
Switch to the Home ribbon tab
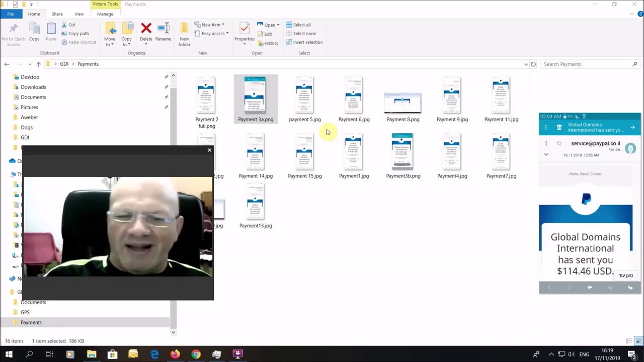pos(34,14)
